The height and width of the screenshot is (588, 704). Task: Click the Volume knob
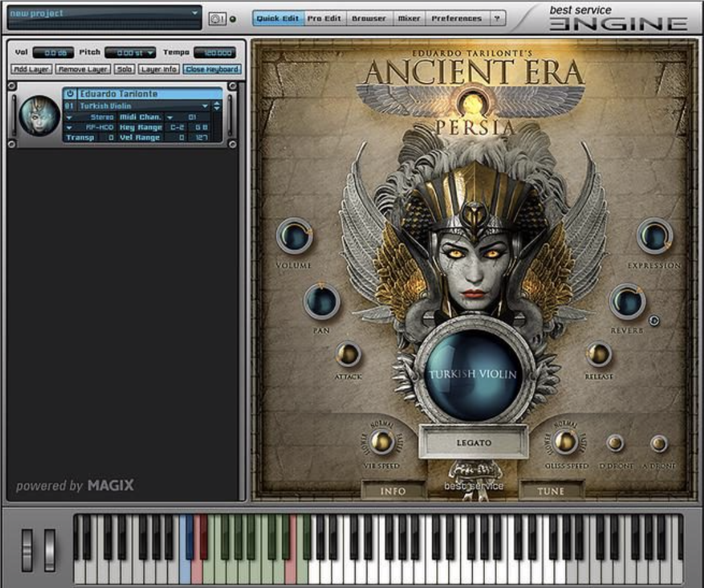(x=294, y=236)
